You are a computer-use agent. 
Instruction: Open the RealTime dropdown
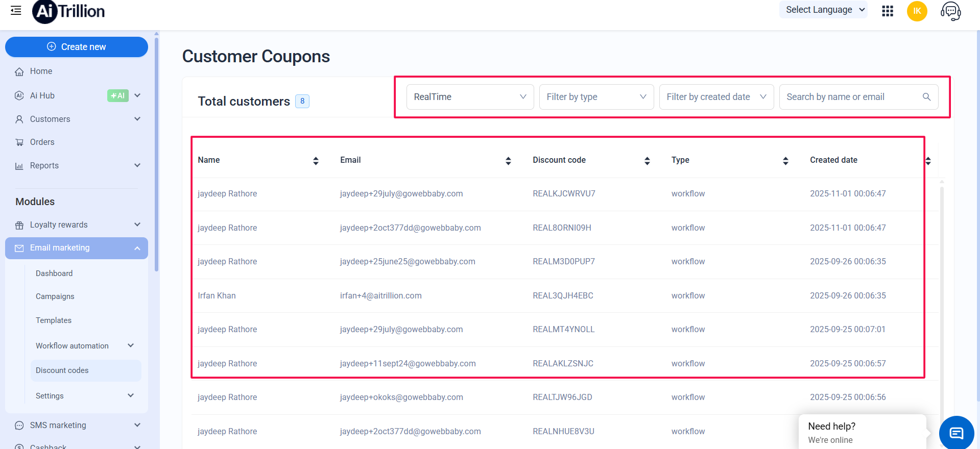(469, 97)
